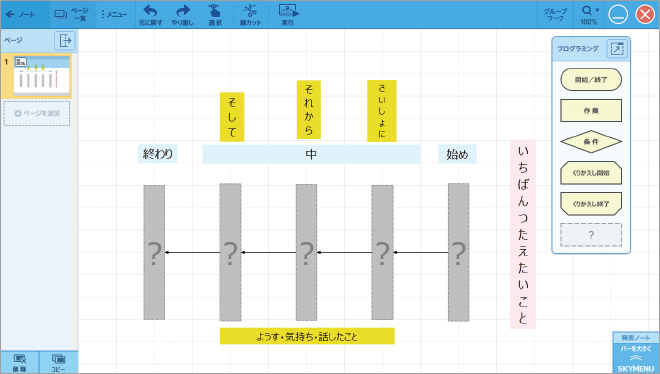660x374 pixels.
Task: Click the undo (元に戻す) arrow icon
Action: pos(150,11)
